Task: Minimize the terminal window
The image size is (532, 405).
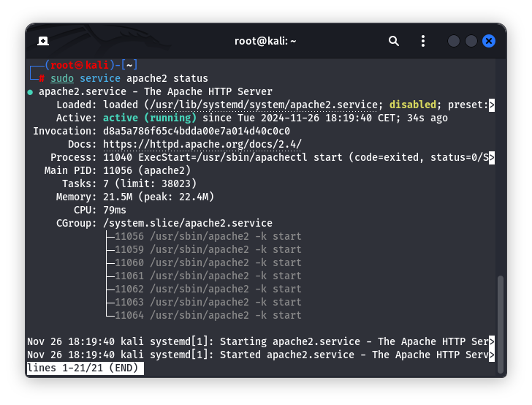Action: coord(454,41)
